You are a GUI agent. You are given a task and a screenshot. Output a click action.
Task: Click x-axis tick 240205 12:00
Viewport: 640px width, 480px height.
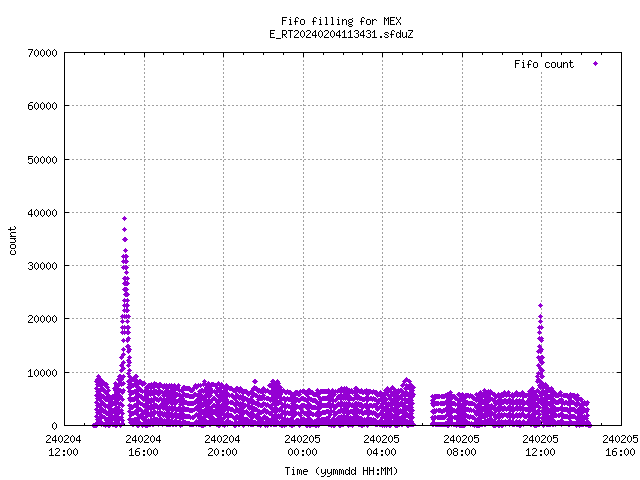click(541, 446)
